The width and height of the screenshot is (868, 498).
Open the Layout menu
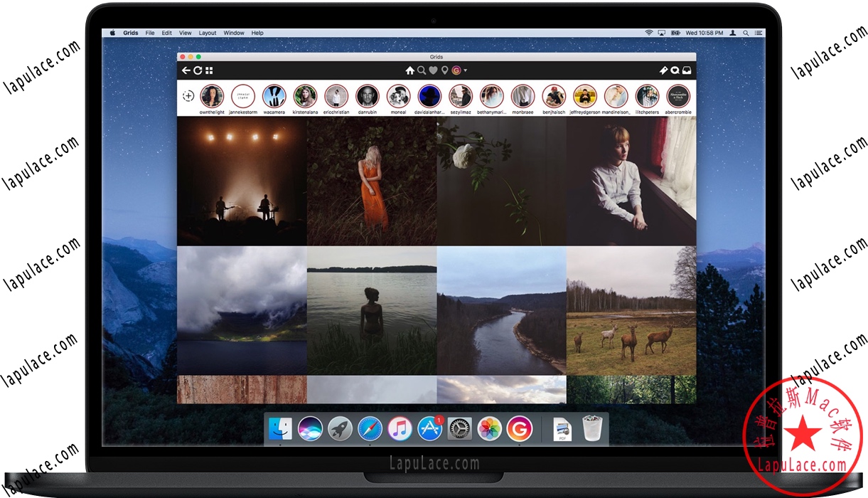pyautogui.click(x=208, y=33)
